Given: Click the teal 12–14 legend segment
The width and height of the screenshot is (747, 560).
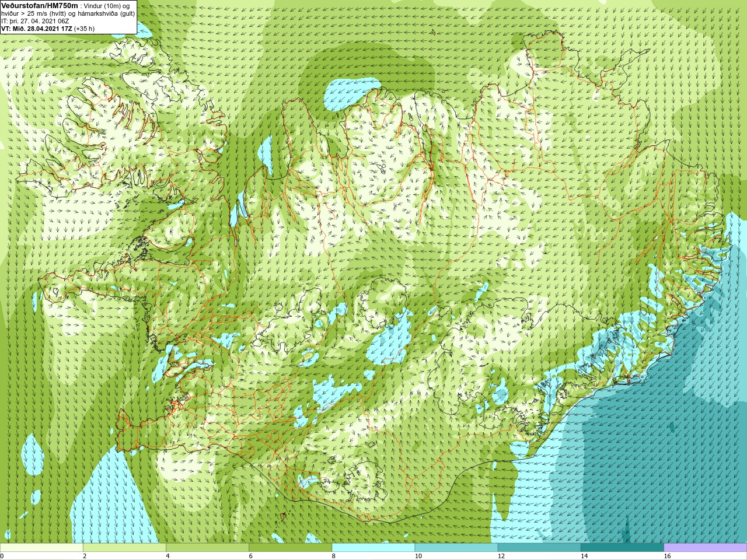Looking at the screenshot, I should coord(539,547).
